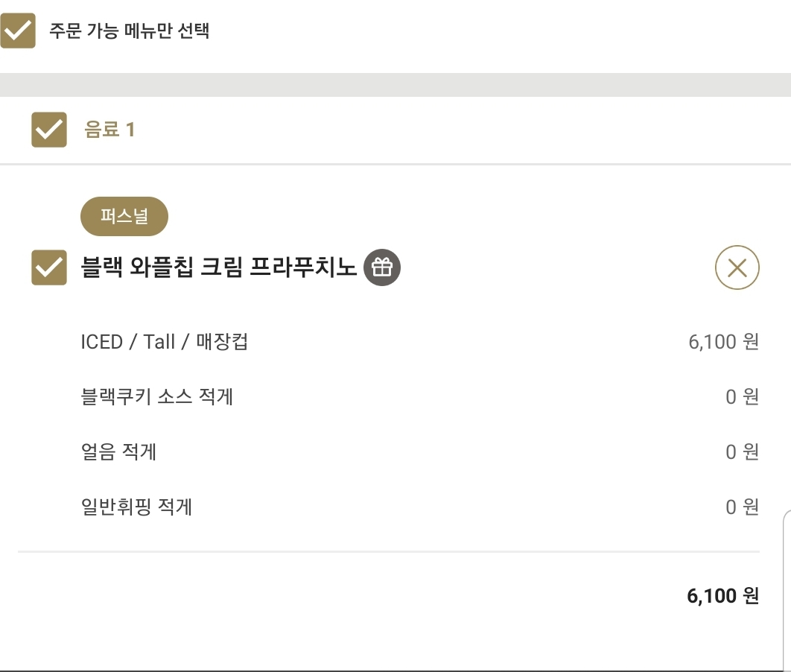
Task: Tap the gift icon beside the drink name
Action: pos(382,267)
